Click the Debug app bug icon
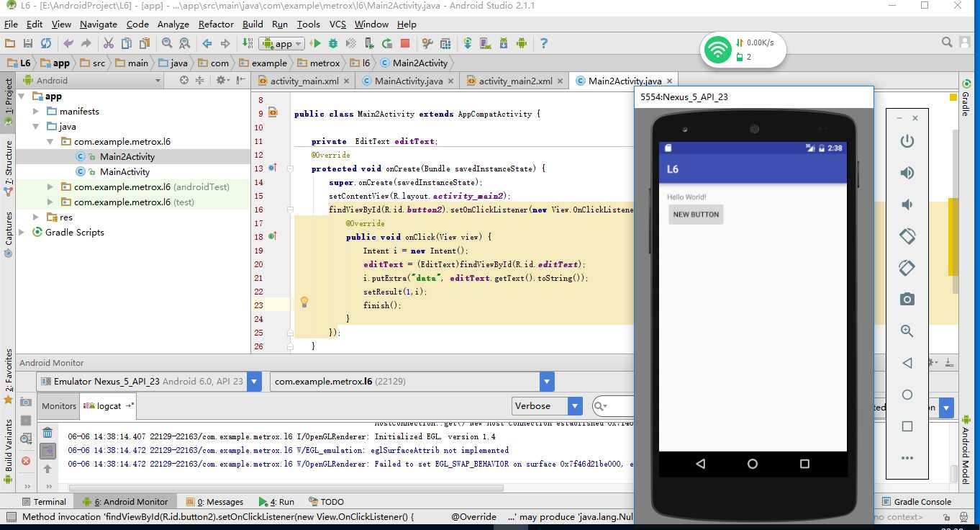The image size is (980, 530). [333, 43]
